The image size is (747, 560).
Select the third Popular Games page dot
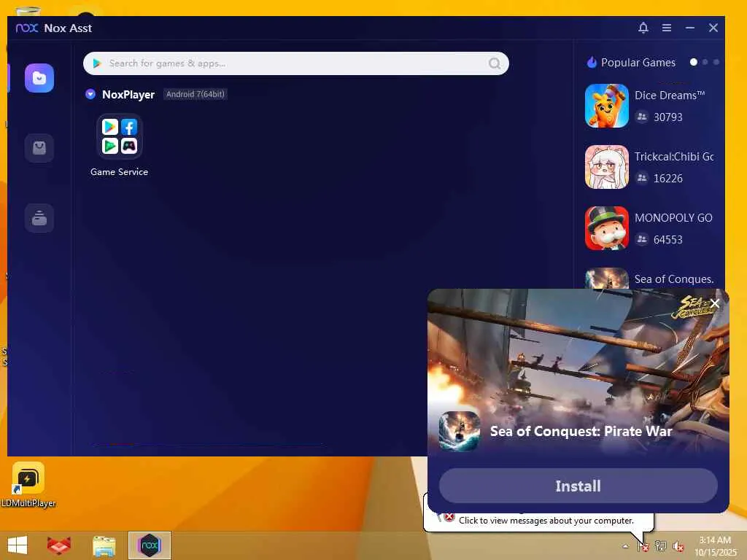point(716,62)
